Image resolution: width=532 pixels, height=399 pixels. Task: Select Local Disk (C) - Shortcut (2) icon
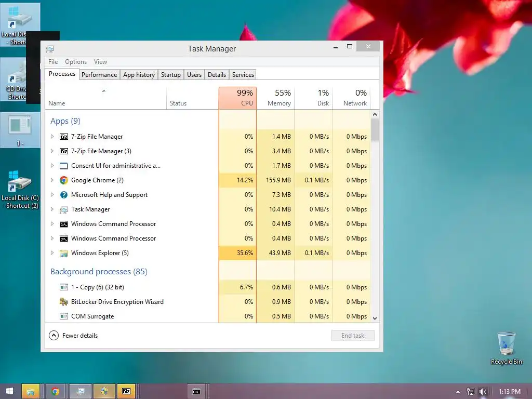pyautogui.click(x=20, y=189)
